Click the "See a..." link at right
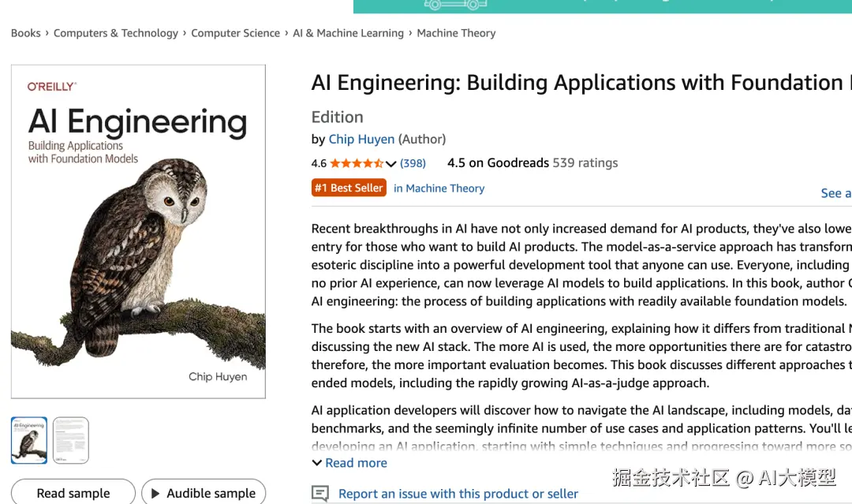852x504 pixels. pos(835,193)
